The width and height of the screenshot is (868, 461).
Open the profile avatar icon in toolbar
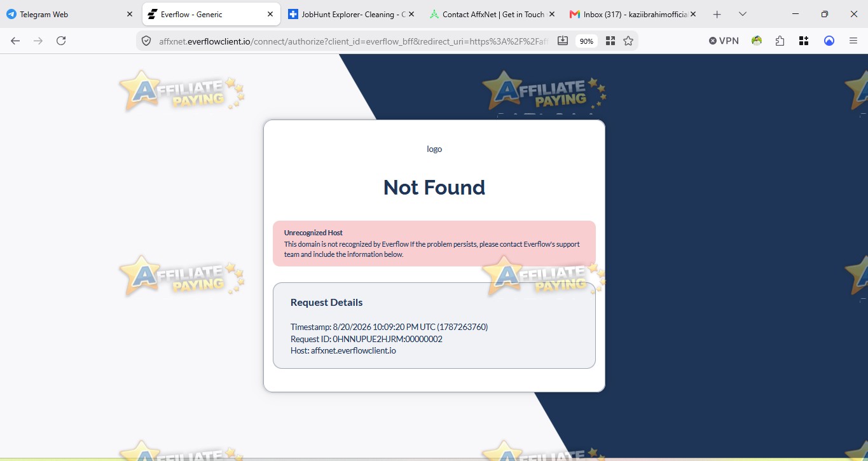tap(757, 41)
